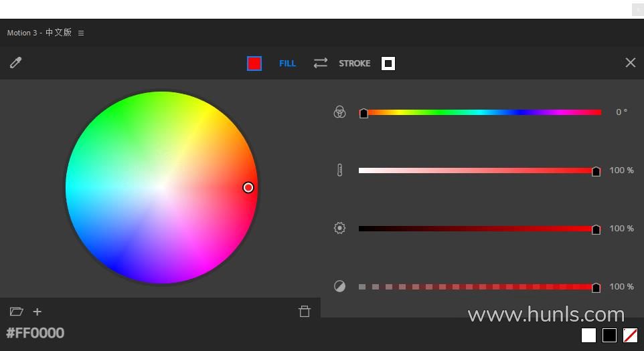644x351 pixels.
Task: Click the saturation value 100 %
Action: pyautogui.click(x=621, y=170)
